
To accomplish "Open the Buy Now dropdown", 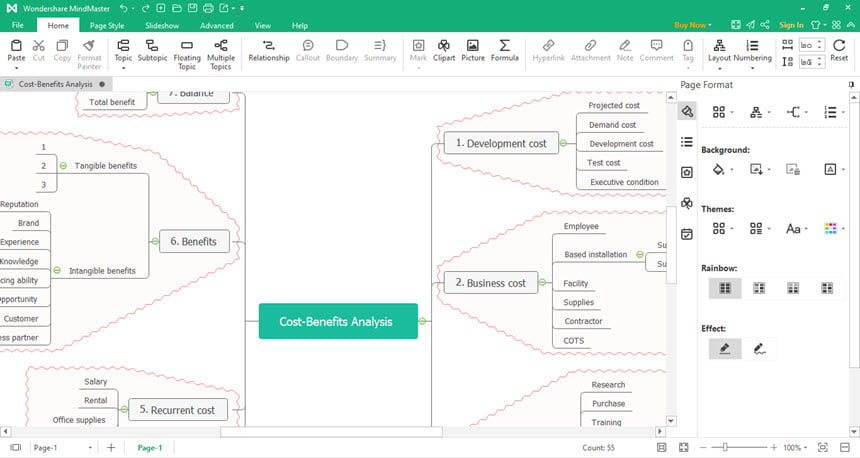I will coord(693,25).
